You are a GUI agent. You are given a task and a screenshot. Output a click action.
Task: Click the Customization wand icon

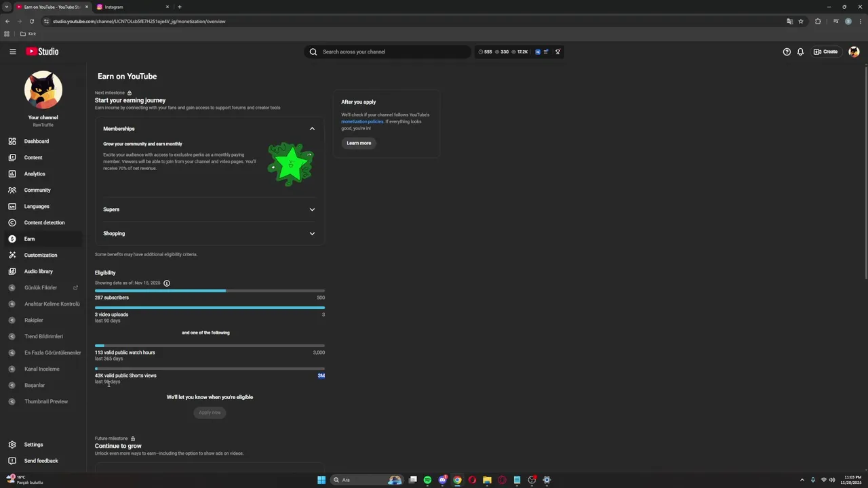(x=12, y=255)
